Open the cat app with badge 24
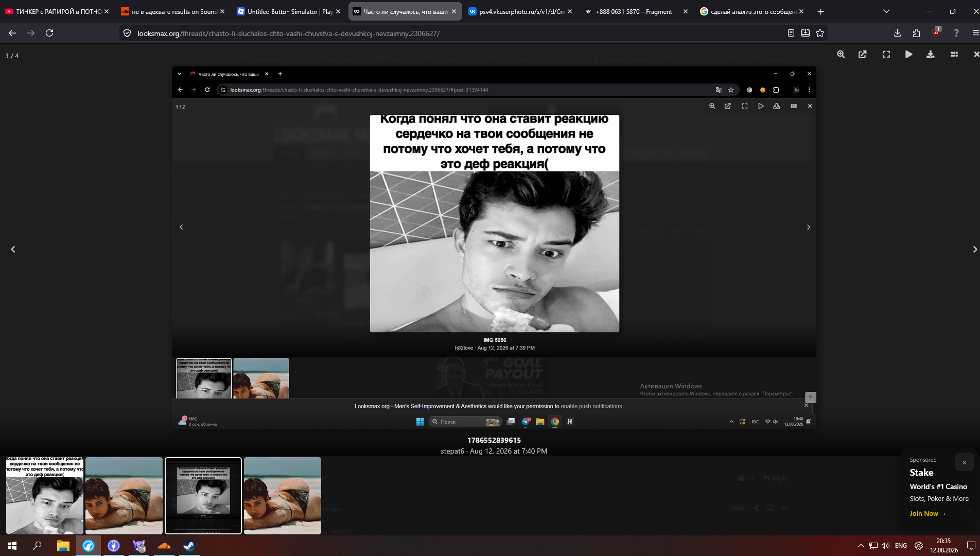This screenshot has width=980, height=556. 139,546
